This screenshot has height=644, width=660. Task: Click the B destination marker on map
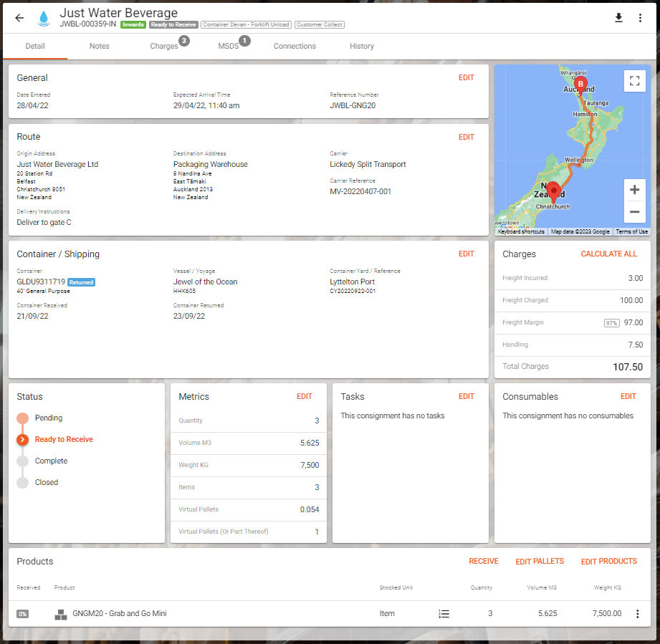(580, 85)
